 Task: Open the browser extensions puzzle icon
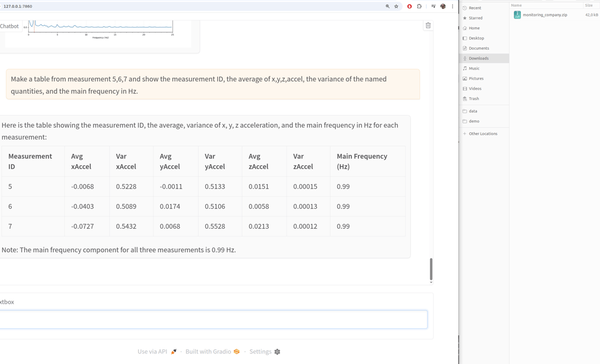tap(420, 6)
